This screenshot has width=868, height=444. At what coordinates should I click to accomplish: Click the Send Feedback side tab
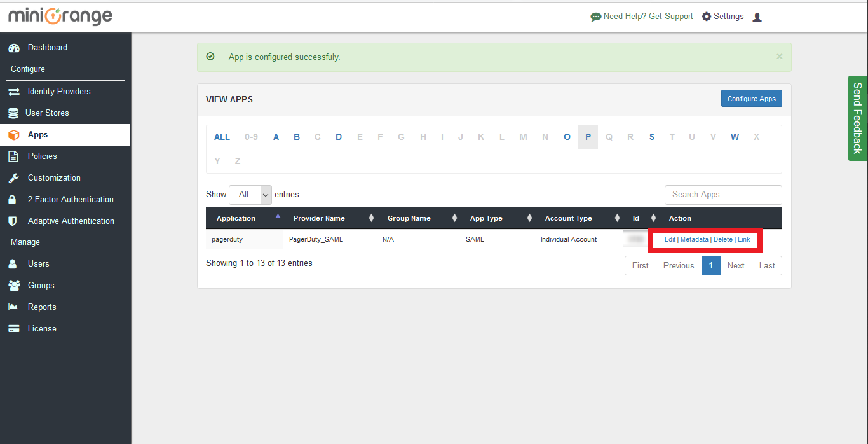point(858,118)
